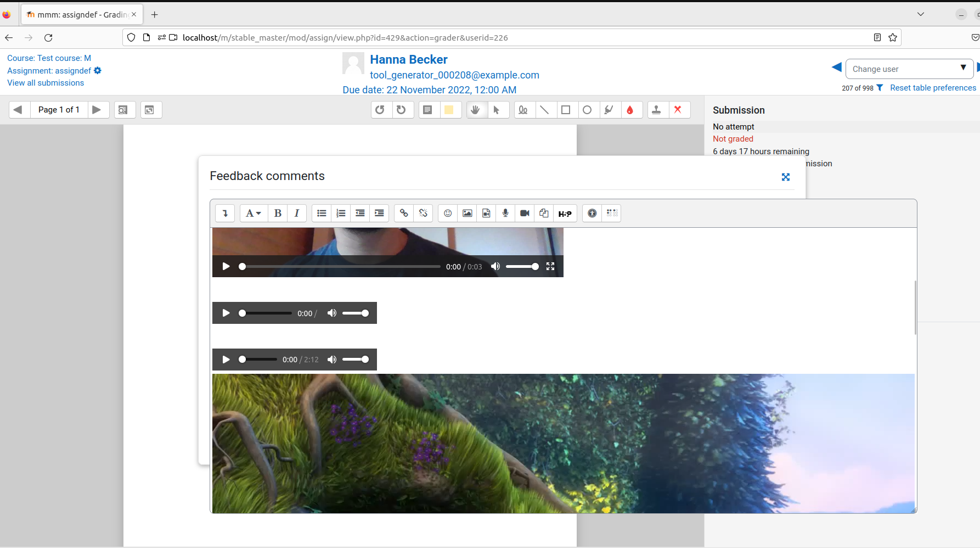980x550 pixels.
Task: Open Course: Test course: M link
Action: (x=49, y=58)
